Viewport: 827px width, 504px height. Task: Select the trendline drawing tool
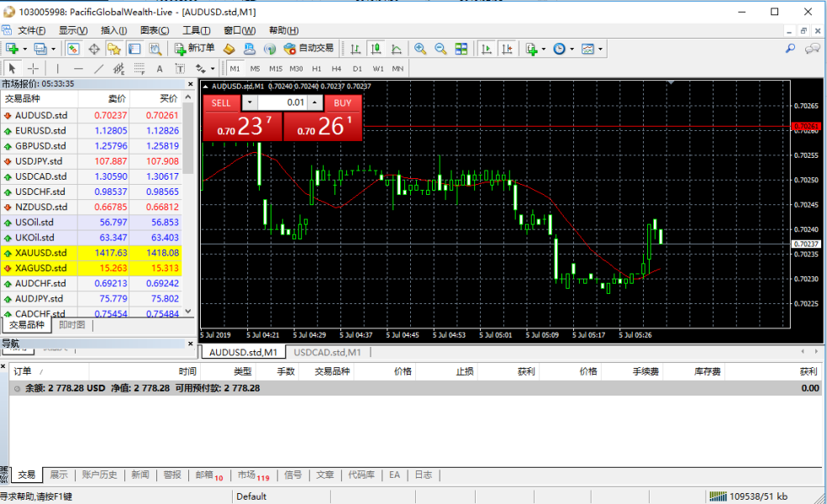[x=98, y=68]
